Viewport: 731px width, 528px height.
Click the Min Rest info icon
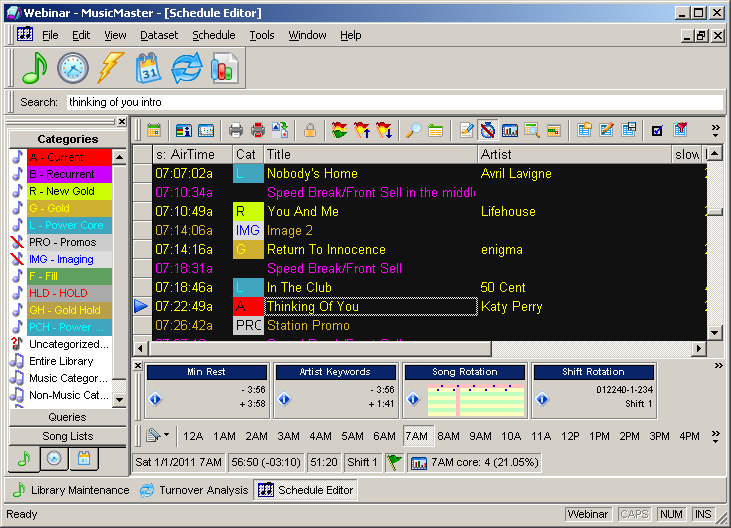155,399
